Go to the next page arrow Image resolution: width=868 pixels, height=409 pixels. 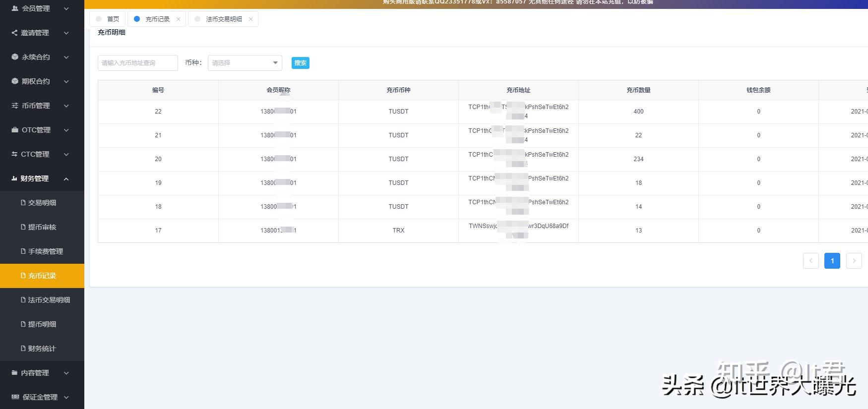[x=854, y=261]
